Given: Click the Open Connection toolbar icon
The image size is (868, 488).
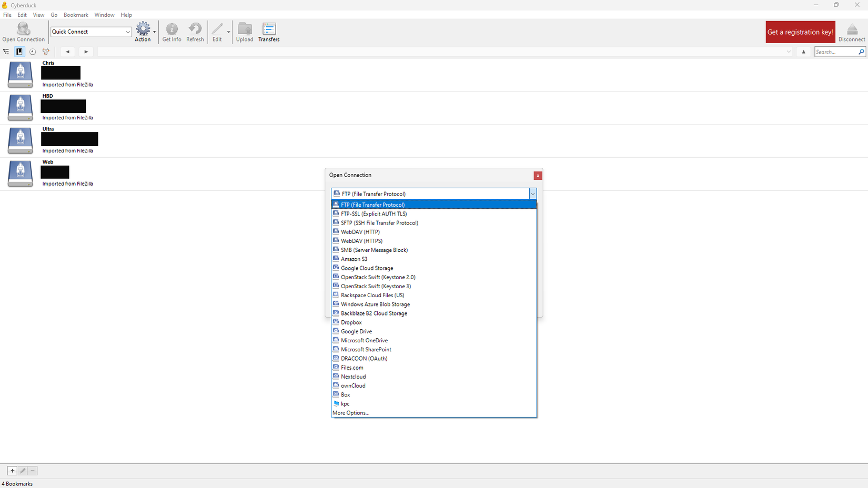Looking at the screenshot, I should click(23, 32).
